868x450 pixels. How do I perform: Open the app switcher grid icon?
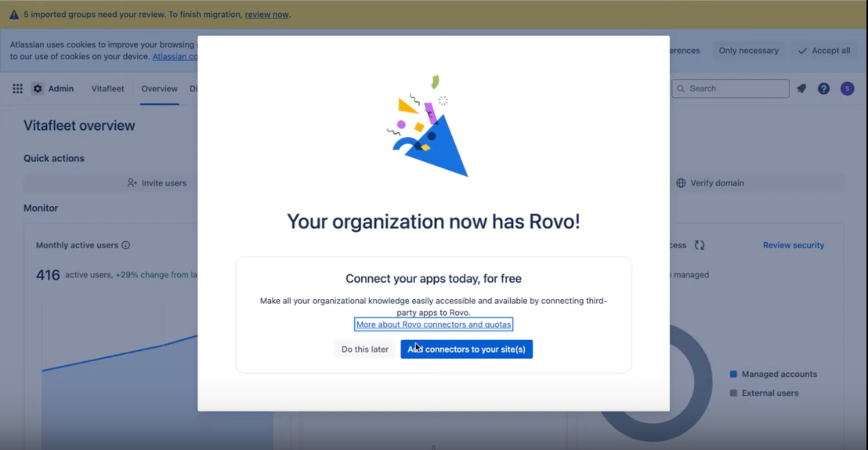click(18, 89)
